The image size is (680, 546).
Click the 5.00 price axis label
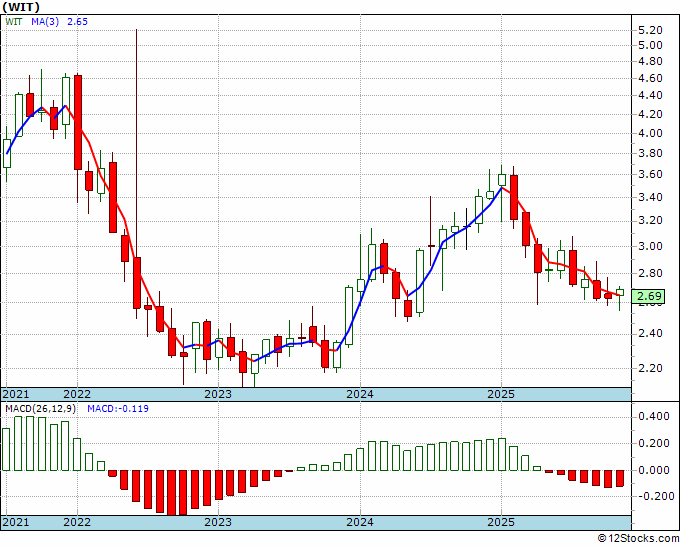[x=650, y=45]
